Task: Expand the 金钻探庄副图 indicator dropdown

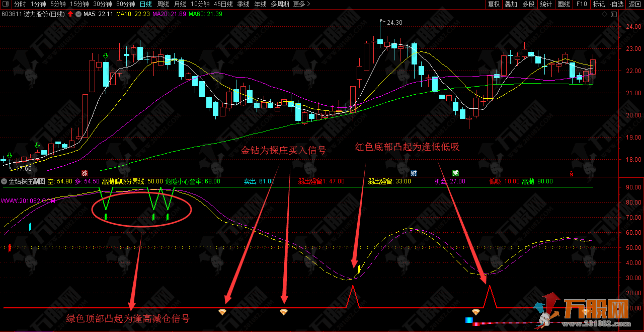Action: (5, 181)
